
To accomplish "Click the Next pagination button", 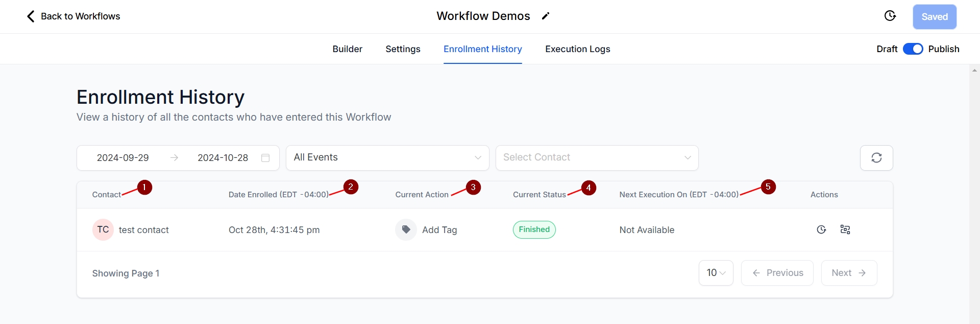I will click(848, 273).
